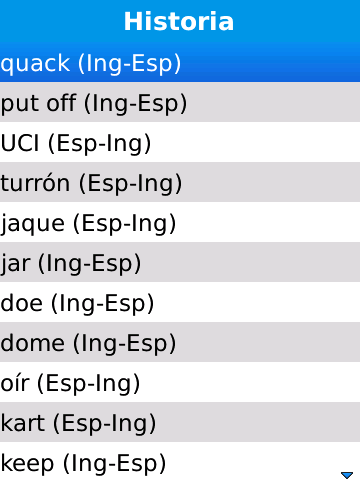Click the (Esp-Ing) tag beside jaque

point(124,224)
